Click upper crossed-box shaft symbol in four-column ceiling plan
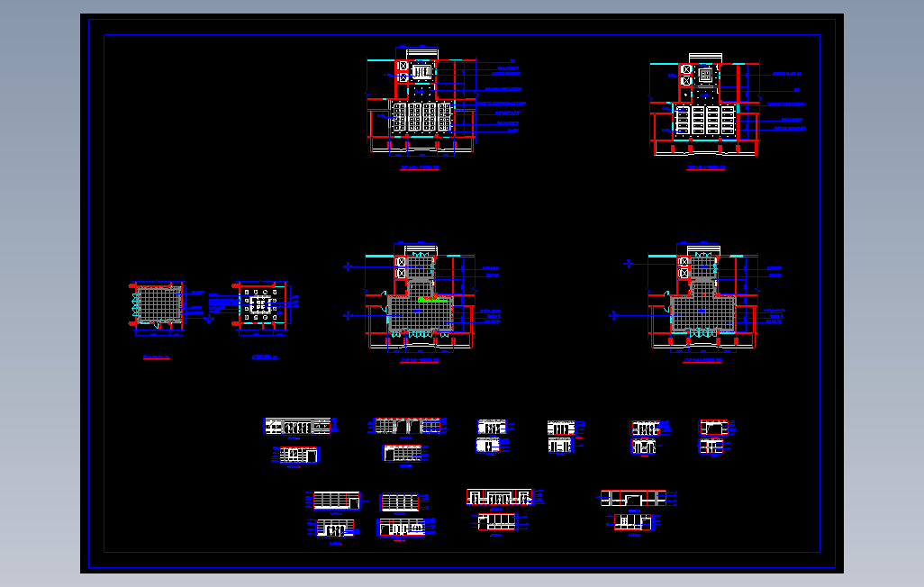The height and width of the screenshot is (587, 924). [403, 66]
